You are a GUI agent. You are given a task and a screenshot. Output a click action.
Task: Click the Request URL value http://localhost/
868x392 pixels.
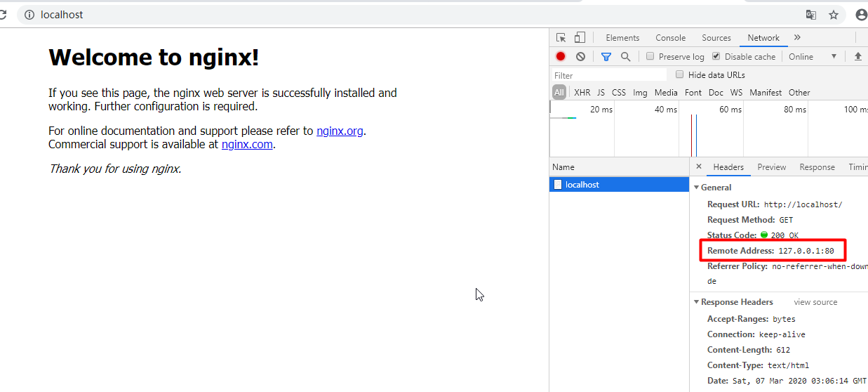(x=803, y=204)
